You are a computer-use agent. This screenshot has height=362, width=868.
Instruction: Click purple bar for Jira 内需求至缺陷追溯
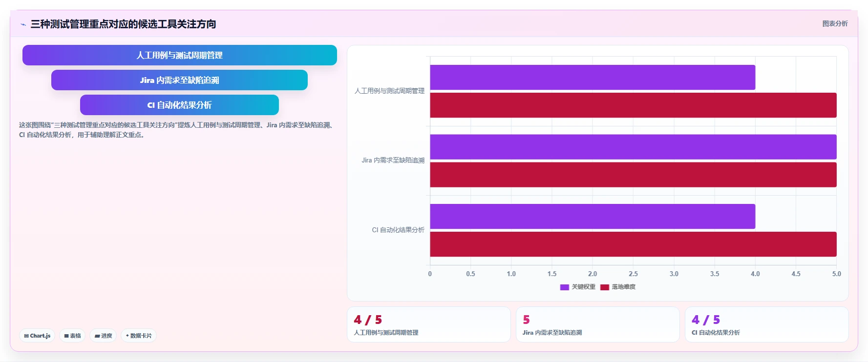point(633,147)
